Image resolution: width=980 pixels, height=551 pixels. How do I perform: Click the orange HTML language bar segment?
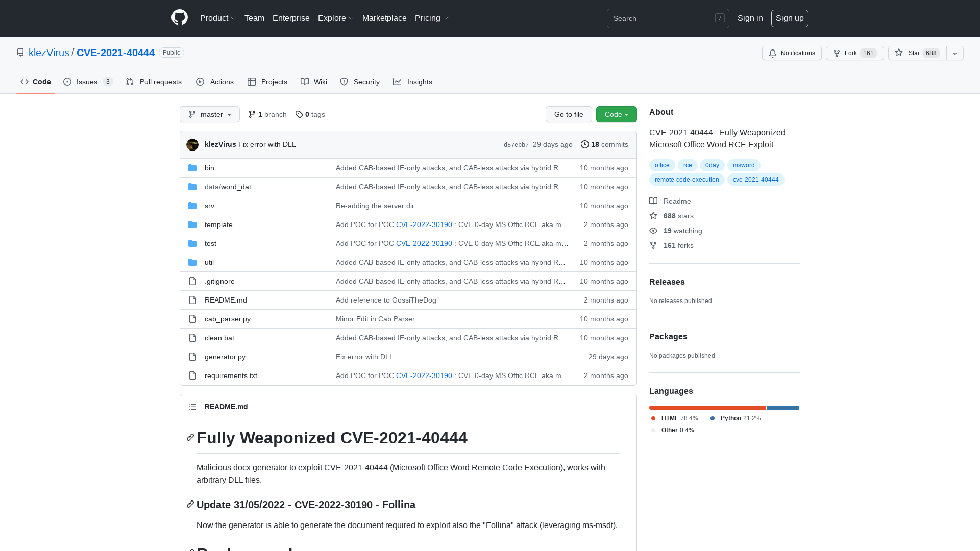[x=707, y=408]
